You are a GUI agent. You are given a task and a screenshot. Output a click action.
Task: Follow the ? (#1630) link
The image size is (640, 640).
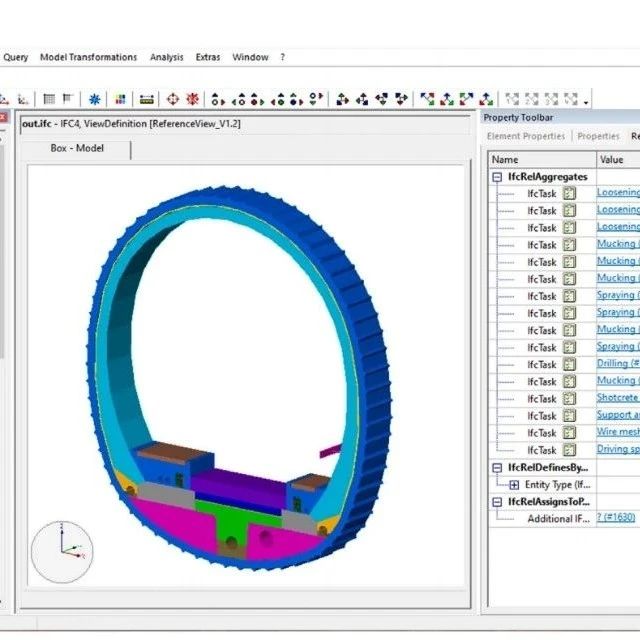pyautogui.click(x=616, y=518)
